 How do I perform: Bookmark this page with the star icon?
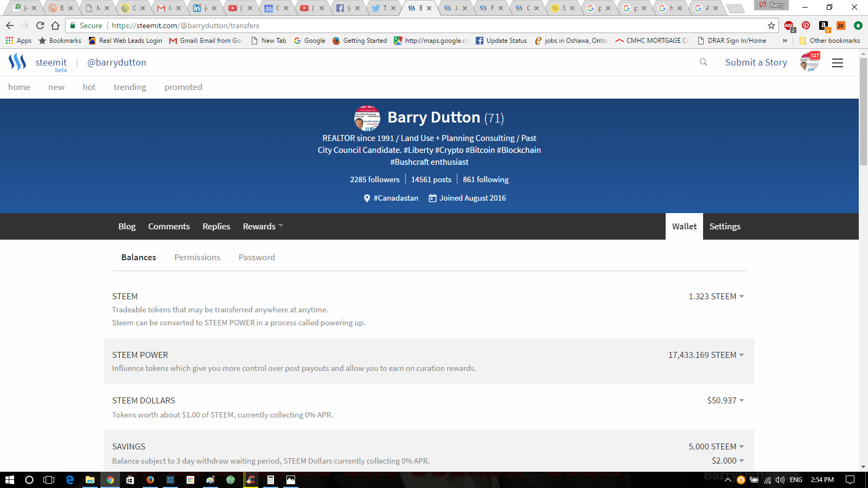click(771, 25)
